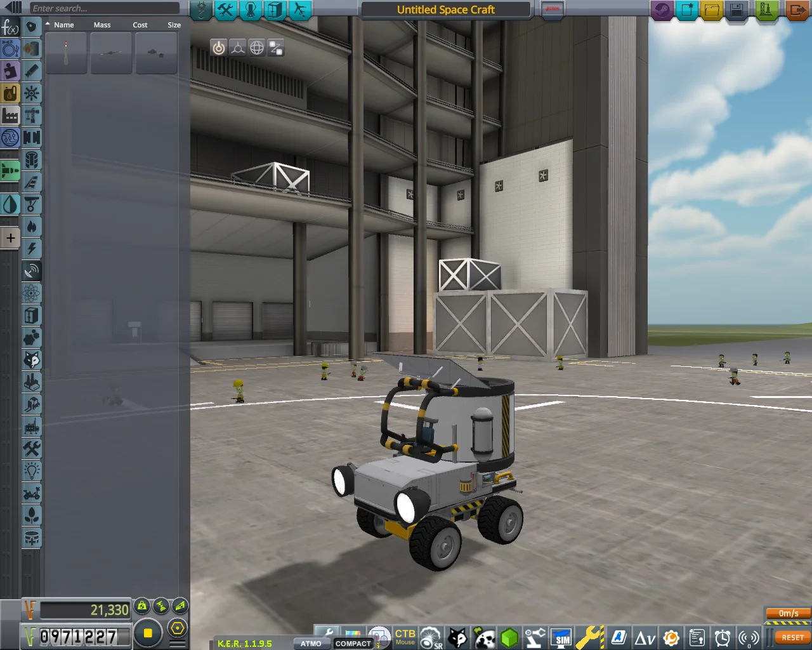Show Structural crane parts category

pos(32,116)
